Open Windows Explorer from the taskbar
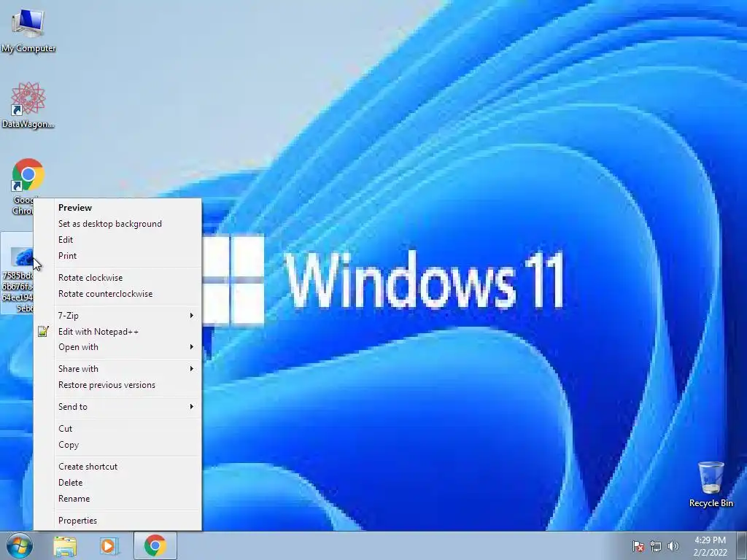747x560 pixels. pos(65,546)
